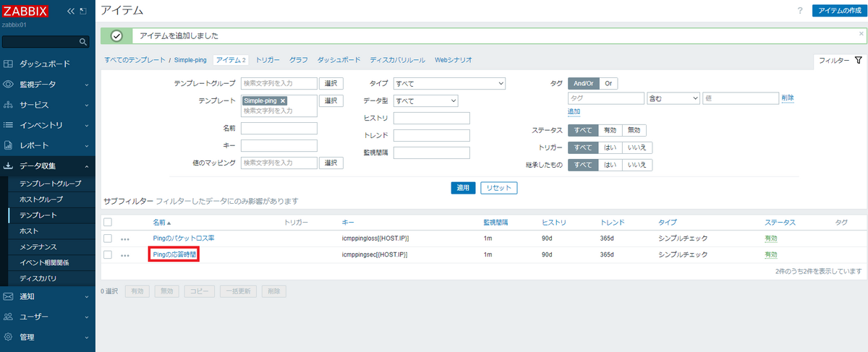The height and width of the screenshot is (352, 868).
Task: Click the sidebar search magnifier icon
Action: [x=83, y=42]
